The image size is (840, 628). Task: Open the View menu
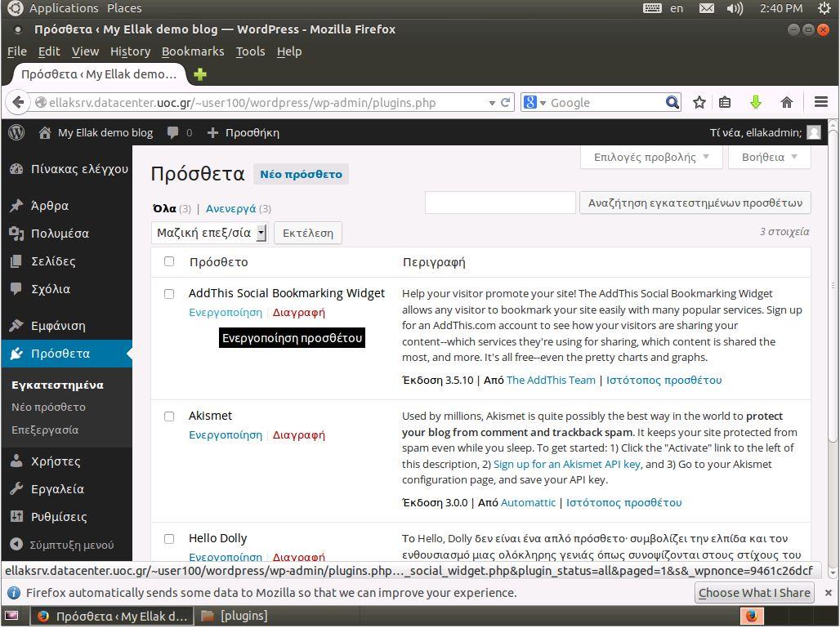point(85,51)
